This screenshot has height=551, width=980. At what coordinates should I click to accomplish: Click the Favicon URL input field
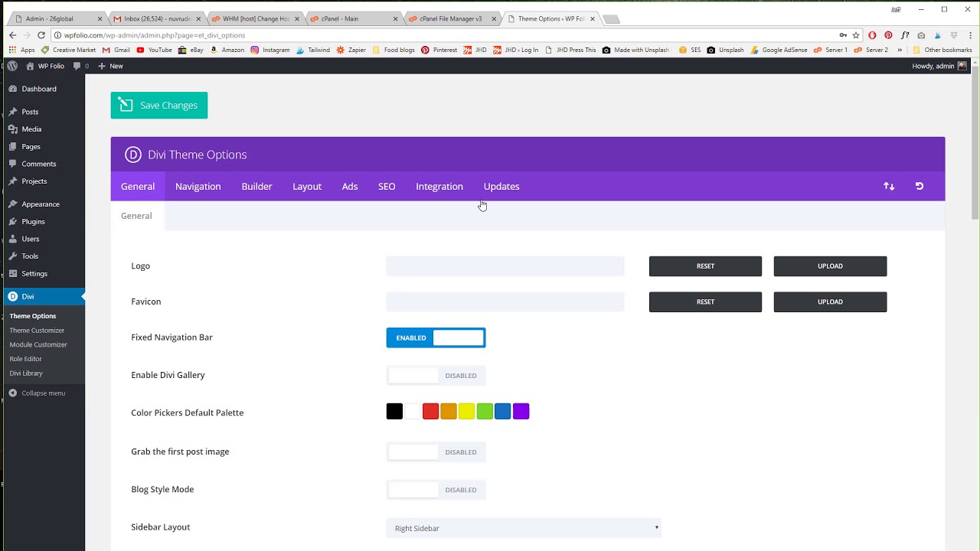click(x=505, y=302)
